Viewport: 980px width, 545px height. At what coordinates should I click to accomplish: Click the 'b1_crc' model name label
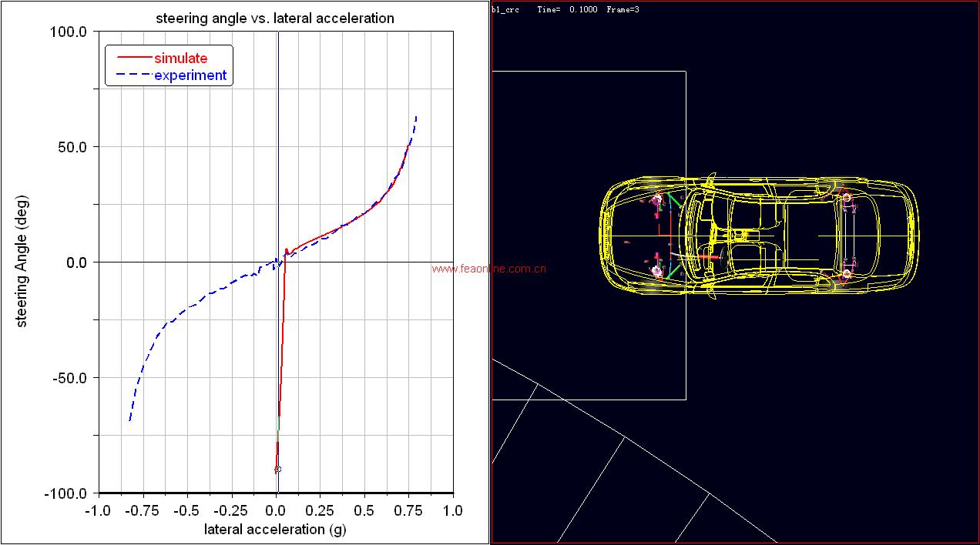pos(505,9)
